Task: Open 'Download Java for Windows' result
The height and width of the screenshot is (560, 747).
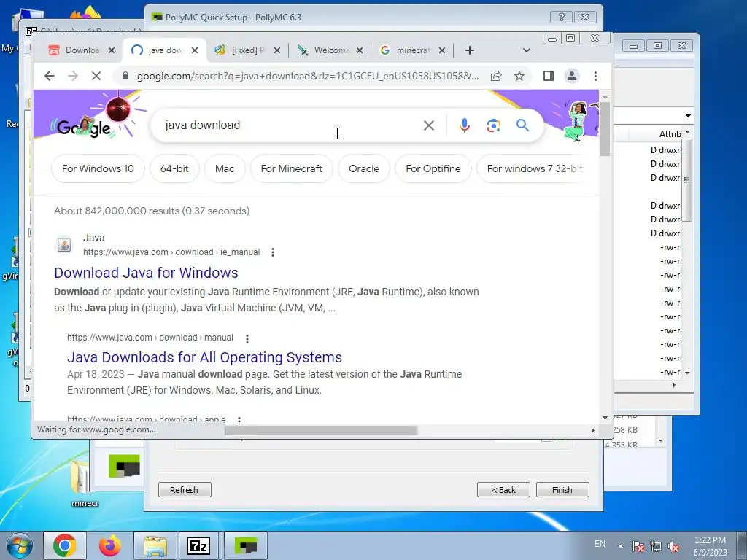Action: tap(146, 273)
